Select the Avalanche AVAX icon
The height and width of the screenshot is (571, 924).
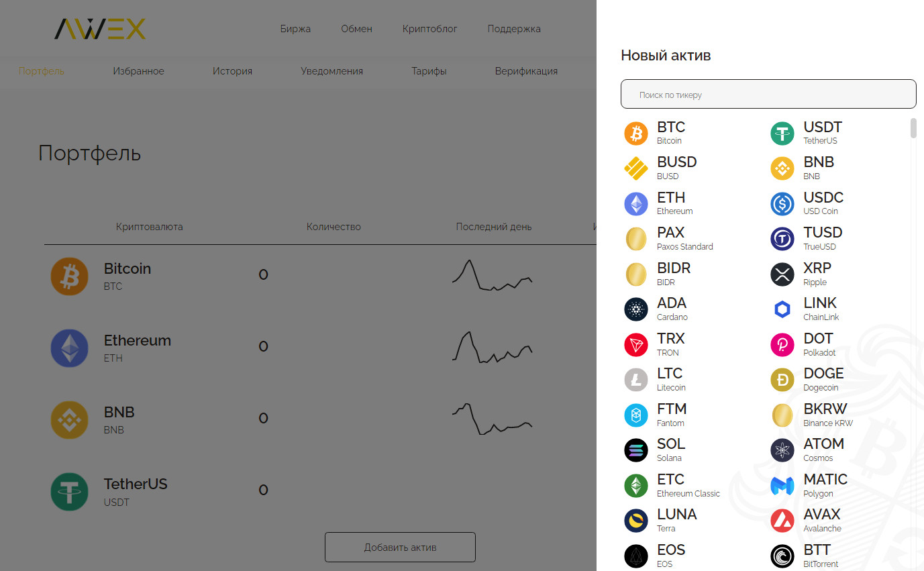click(x=782, y=521)
